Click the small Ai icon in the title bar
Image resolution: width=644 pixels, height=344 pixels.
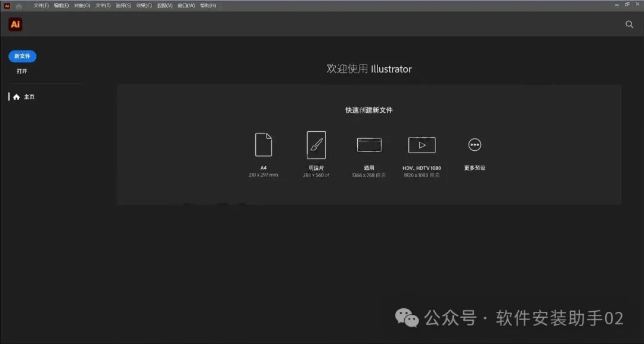pos(7,6)
